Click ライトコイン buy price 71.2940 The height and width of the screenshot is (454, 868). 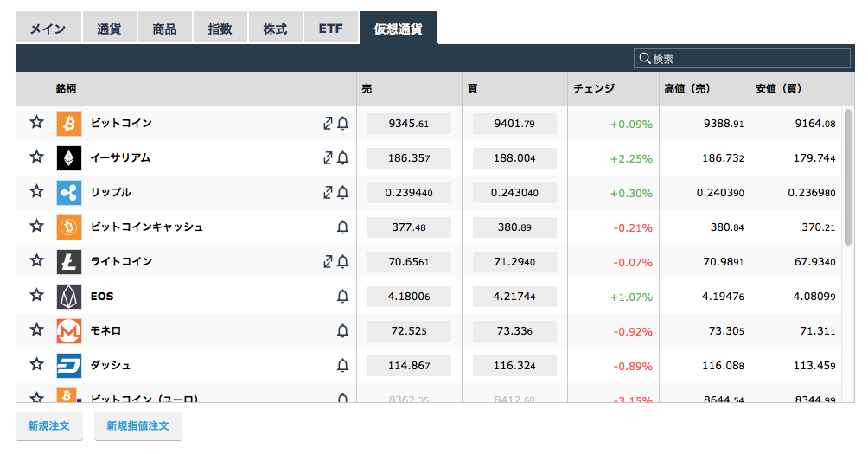514,262
